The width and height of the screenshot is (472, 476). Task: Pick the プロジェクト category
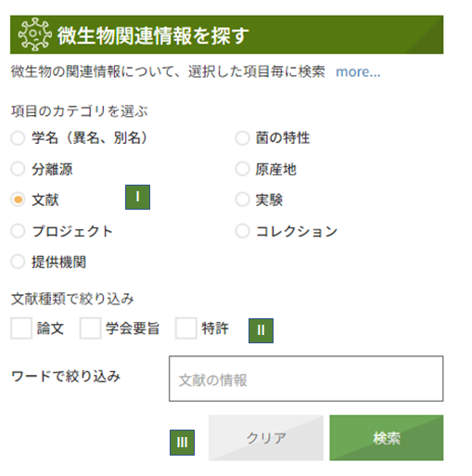pos(18,231)
